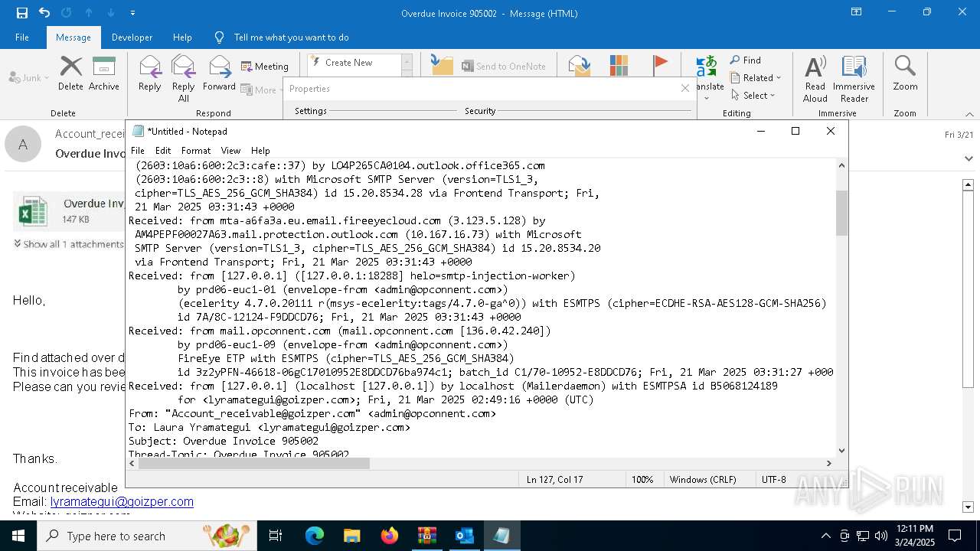Click Notepad horizontal scrollbar right arrow
This screenshot has height=551, width=980.
(828, 463)
